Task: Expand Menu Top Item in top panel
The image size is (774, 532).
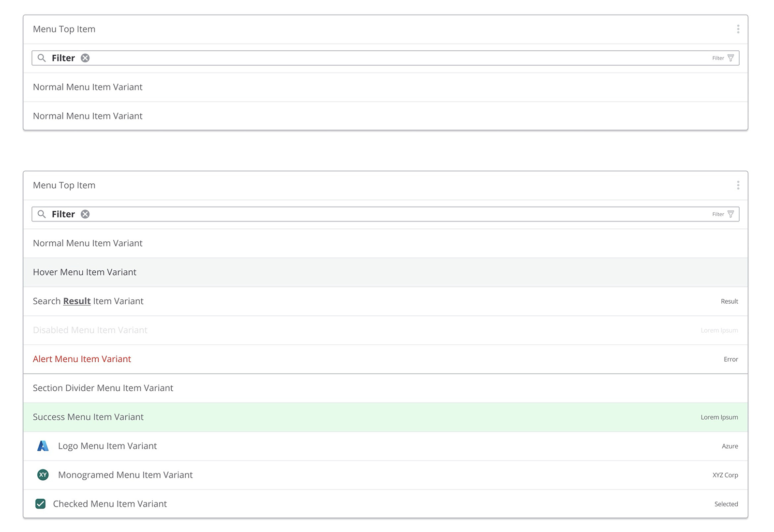Action: (x=64, y=29)
